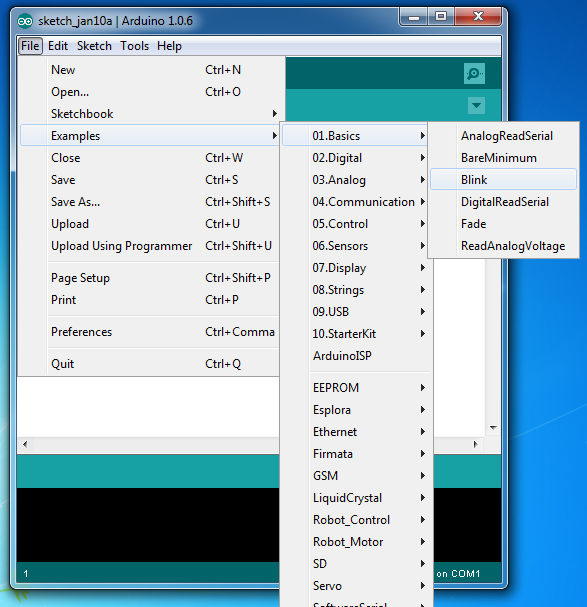
Task: Open Page Setup entry
Action: coord(150,278)
